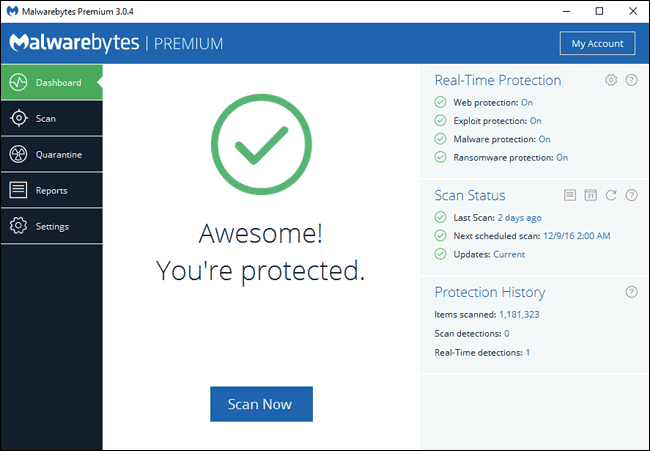Image resolution: width=650 pixels, height=451 pixels.
Task: Click the large green protected checkmark
Action: pyautogui.click(x=261, y=144)
